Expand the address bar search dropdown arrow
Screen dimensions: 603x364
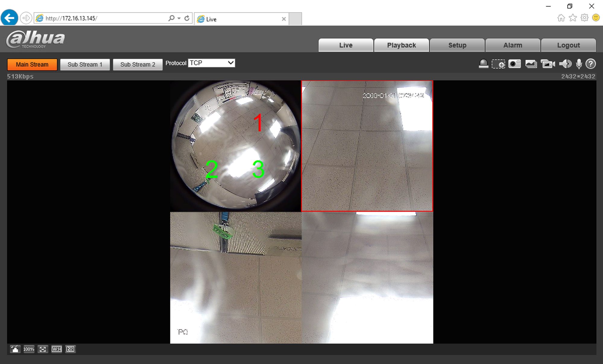point(179,18)
